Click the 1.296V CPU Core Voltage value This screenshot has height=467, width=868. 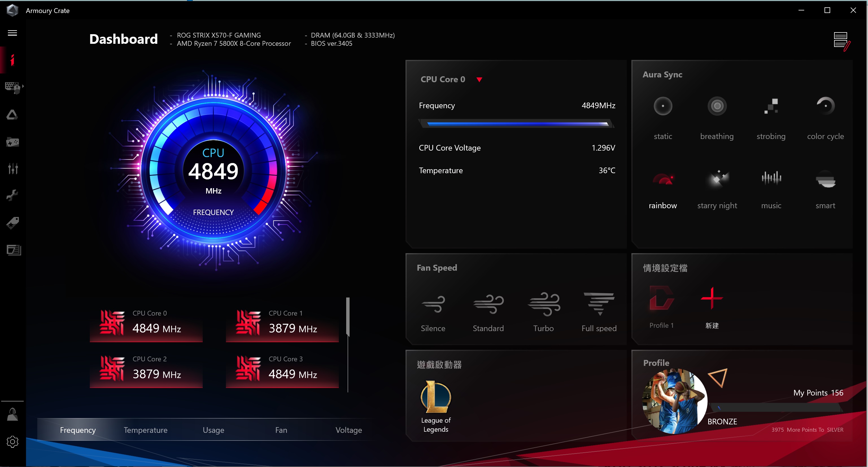tap(603, 148)
